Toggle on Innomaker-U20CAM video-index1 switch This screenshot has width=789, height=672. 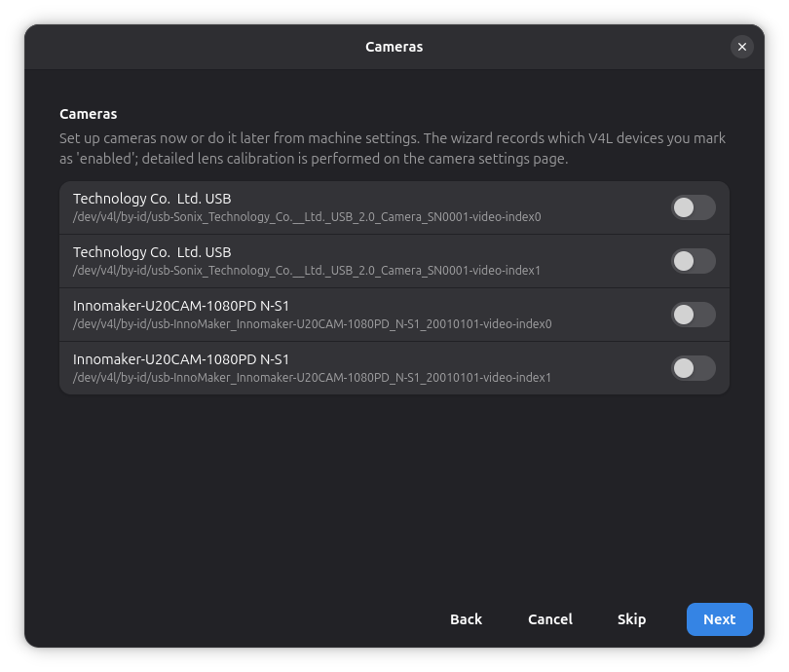point(693,368)
